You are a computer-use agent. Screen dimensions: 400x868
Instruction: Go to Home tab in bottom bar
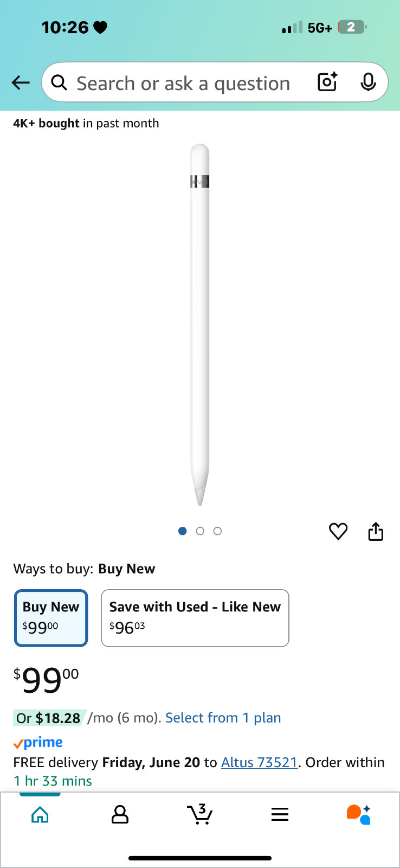40,814
